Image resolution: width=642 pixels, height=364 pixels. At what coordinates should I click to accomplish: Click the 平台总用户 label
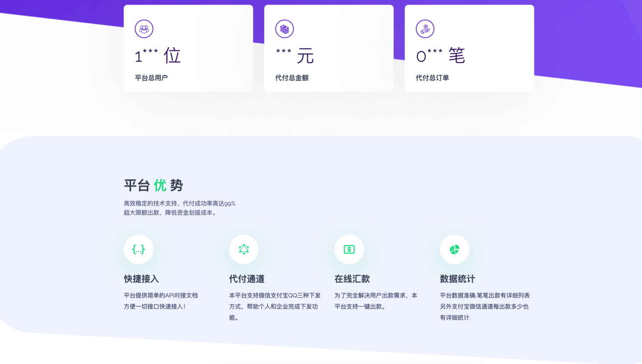(151, 78)
